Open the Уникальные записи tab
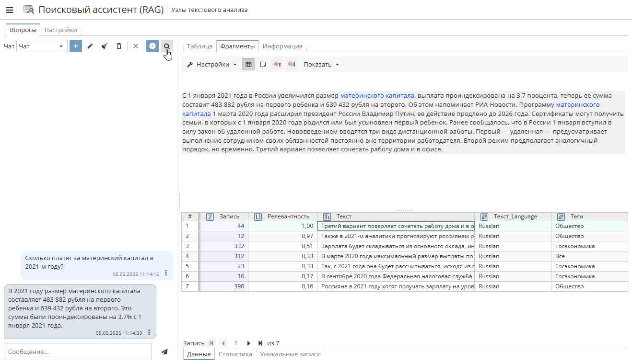The image size is (632, 364). 290,354
